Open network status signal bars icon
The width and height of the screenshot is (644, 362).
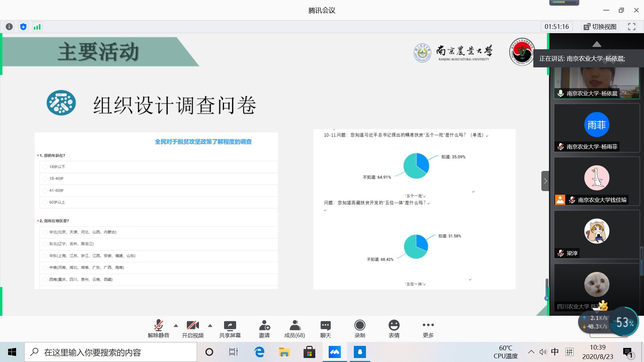pyautogui.click(x=37, y=27)
